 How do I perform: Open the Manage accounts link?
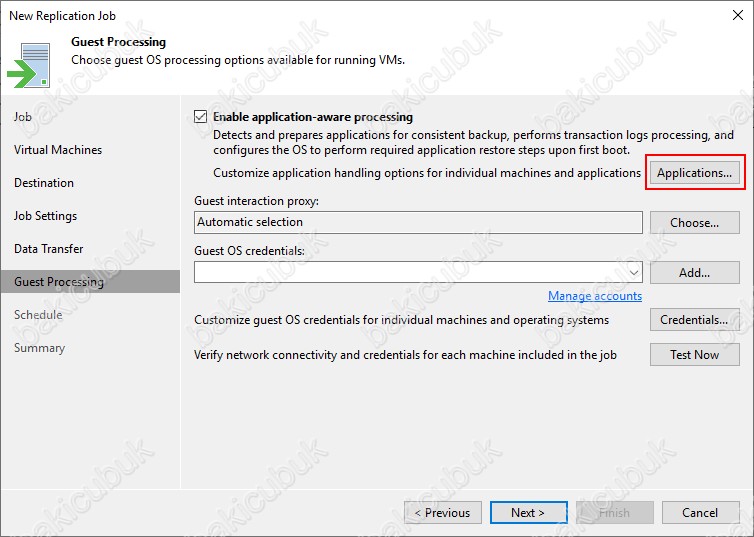(x=595, y=296)
